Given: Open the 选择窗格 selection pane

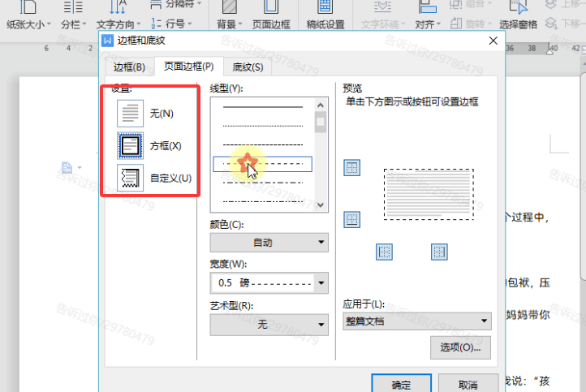Looking at the screenshot, I should point(518,15).
